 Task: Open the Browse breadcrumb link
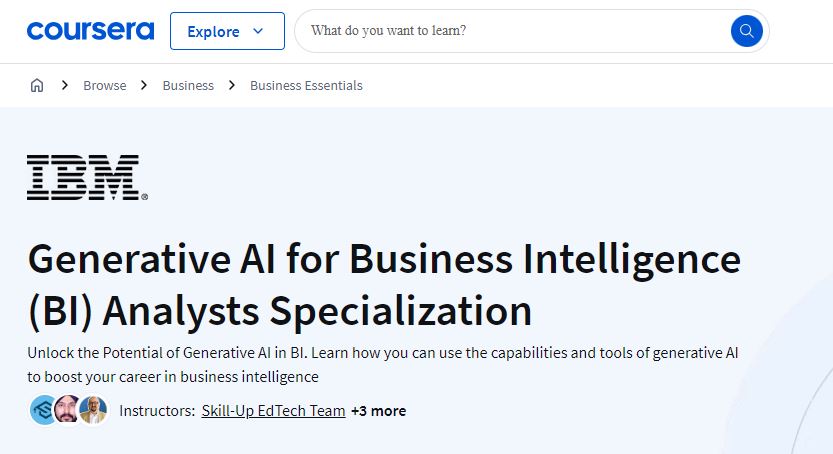pyautogui.click(x=105, y=85)
